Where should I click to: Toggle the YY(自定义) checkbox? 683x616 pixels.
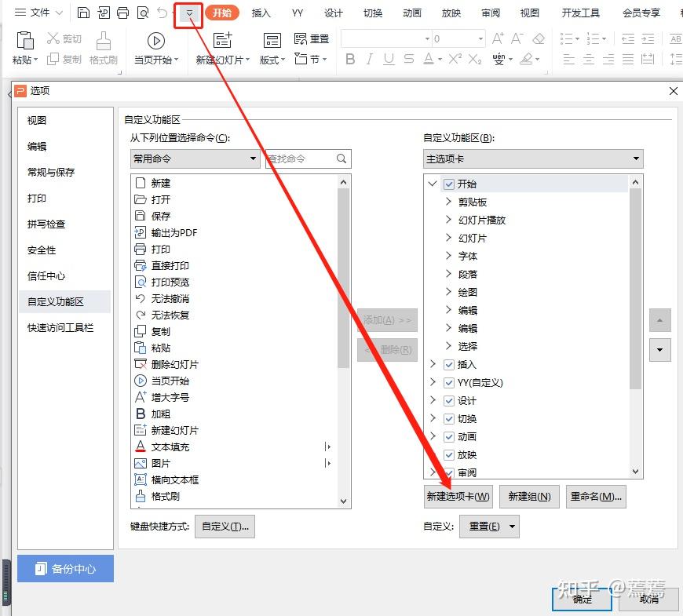(x=449, y=383)
